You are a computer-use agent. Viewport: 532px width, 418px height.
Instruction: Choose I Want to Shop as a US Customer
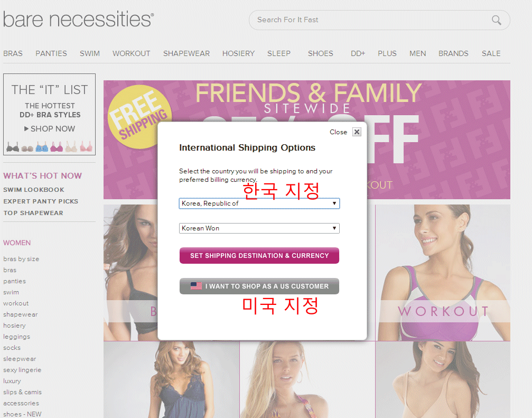[x=259, y=286]
